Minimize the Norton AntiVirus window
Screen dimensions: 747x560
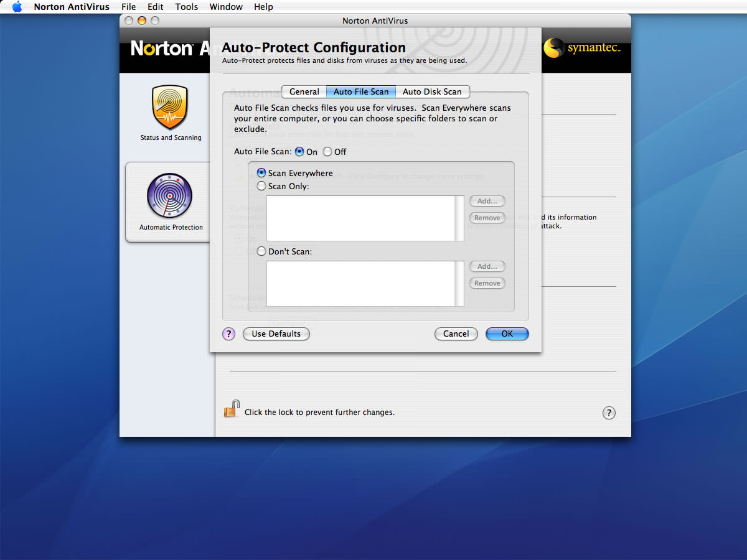click(142, 21)
